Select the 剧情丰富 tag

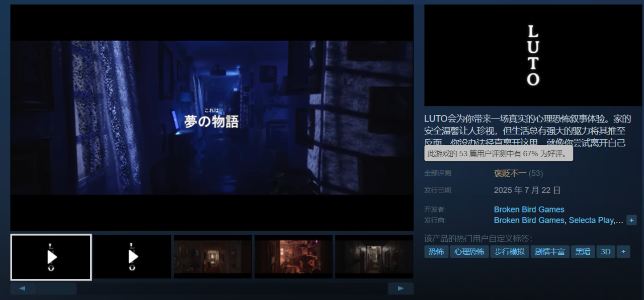pyautogui.click(x=549, y=252)
